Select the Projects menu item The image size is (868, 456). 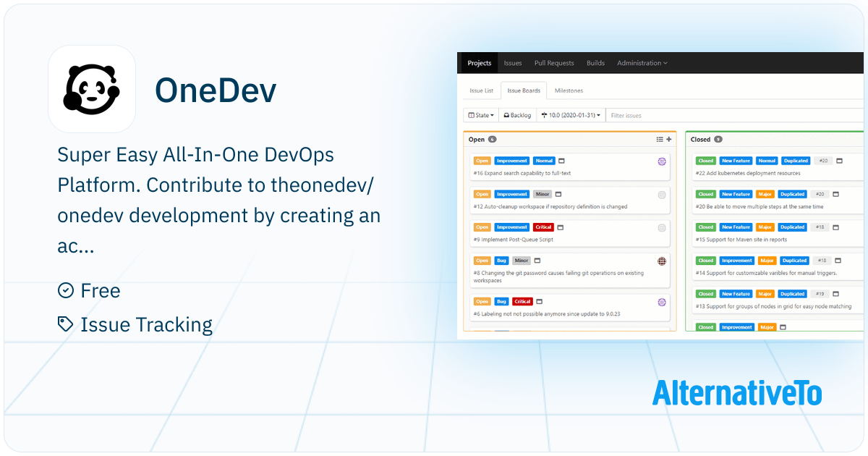pos(480,63)
